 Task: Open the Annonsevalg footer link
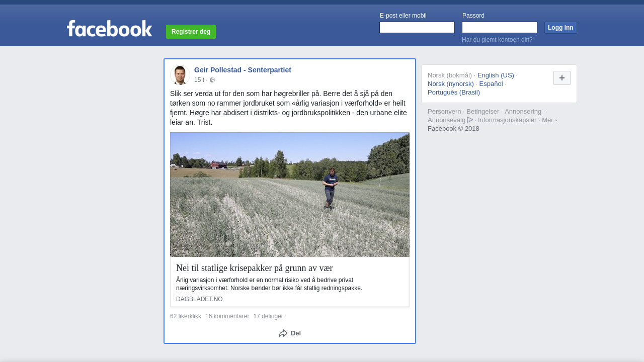pos(447,120)
